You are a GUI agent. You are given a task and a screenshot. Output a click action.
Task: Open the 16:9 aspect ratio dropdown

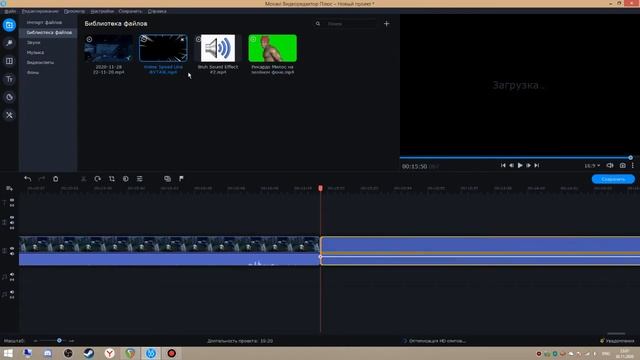pyautogui.click(x=592, y=166)
